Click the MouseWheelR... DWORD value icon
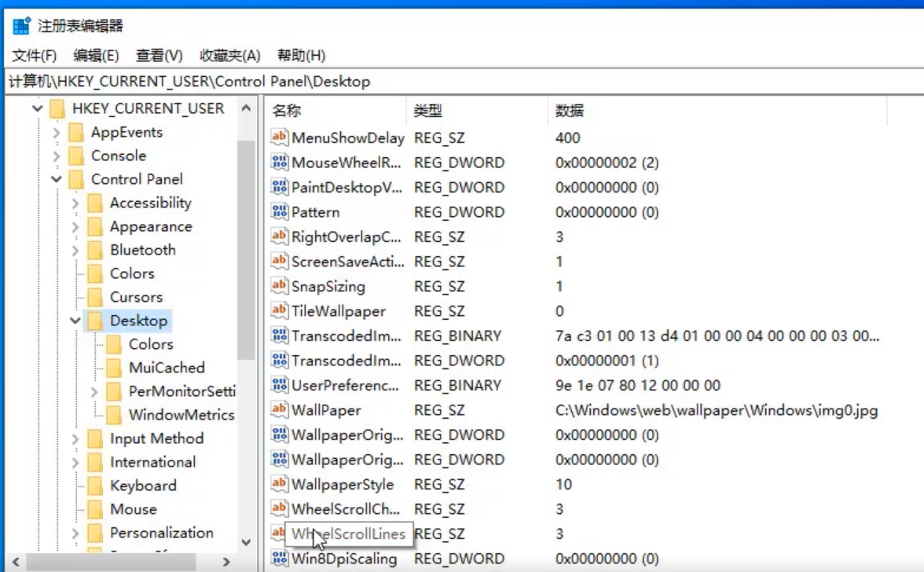 280,162
